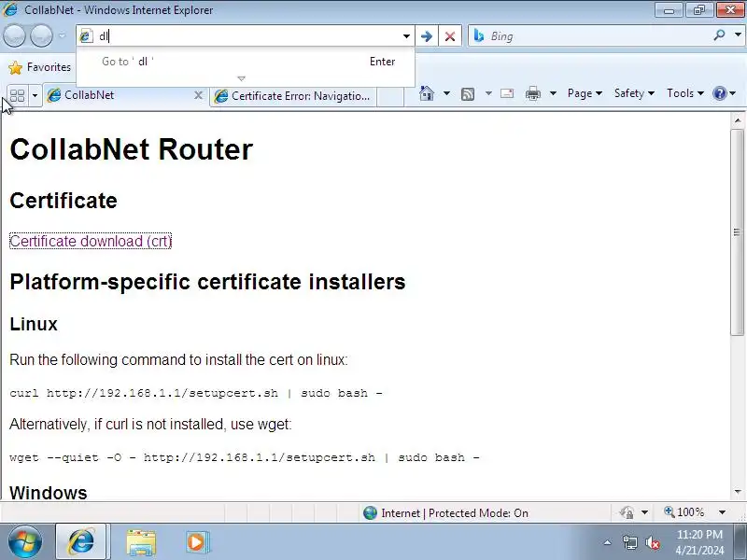Image resolution: width=747 pixels, height=560 pixels.
Task: Click the RSS feeds icon
Action: tap(468, 94)
